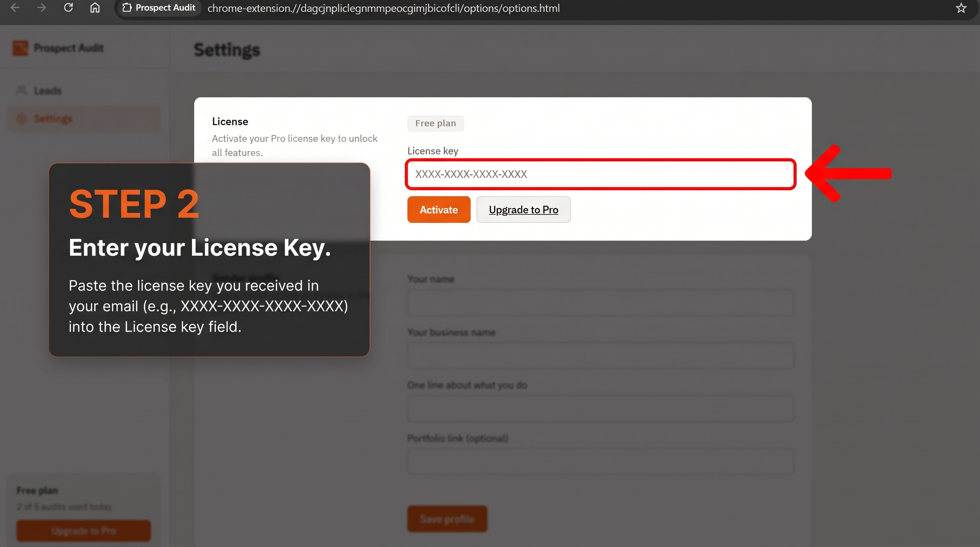Click the Your name input field
The height and width of the screenshot is (547, 980).
[601, 302]
